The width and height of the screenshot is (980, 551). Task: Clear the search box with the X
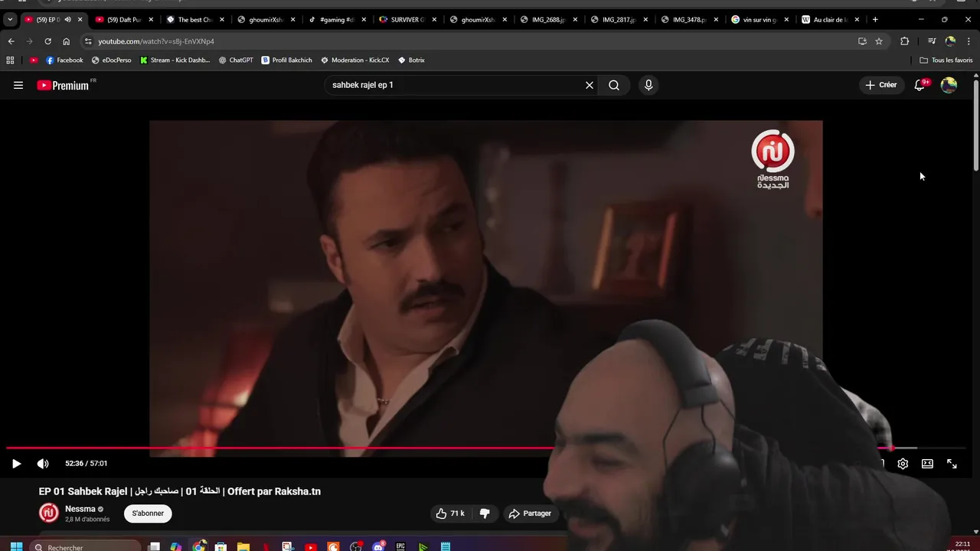(590, 85)
